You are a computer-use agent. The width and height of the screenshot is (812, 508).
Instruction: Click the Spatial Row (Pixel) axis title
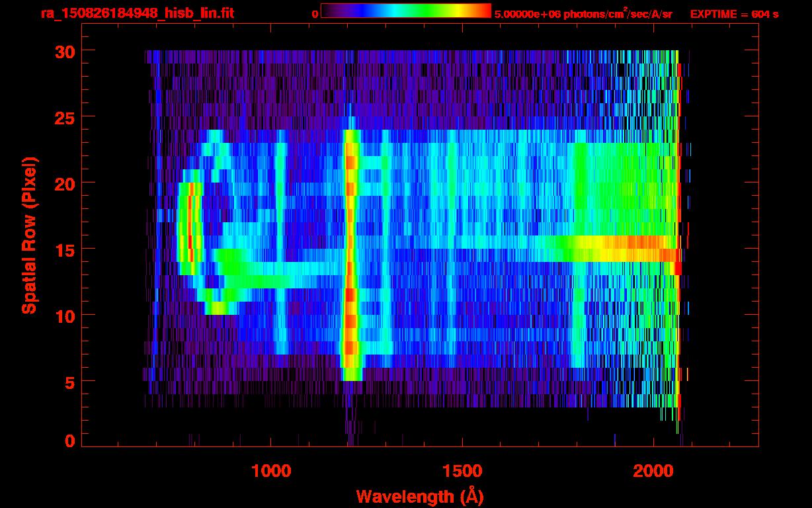coord(30,235)
